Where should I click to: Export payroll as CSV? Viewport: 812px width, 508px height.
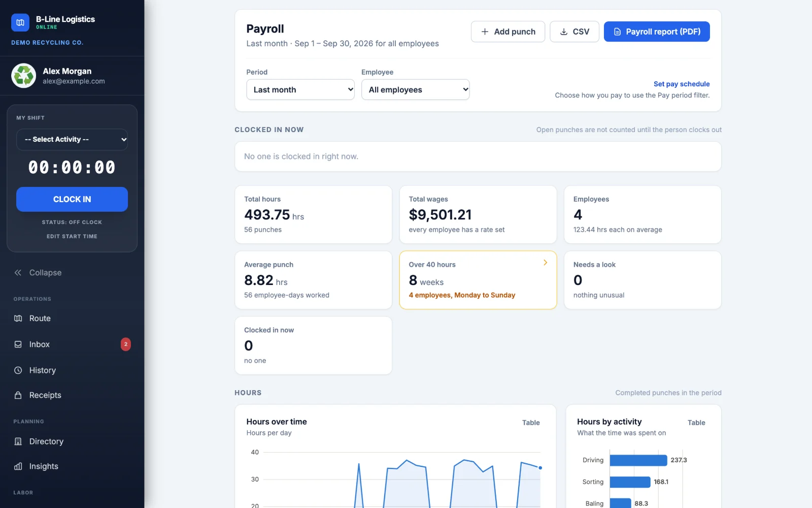tap(574, 31)
